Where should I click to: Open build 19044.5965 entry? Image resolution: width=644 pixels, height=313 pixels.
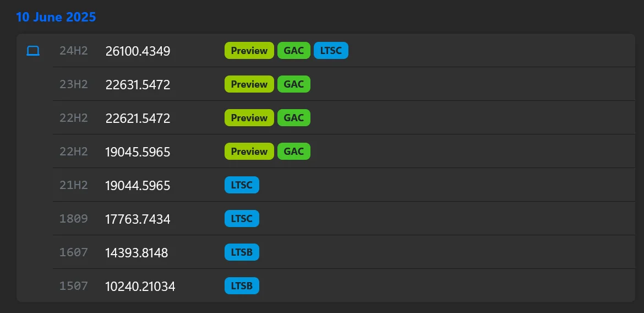tap(138, 186)
